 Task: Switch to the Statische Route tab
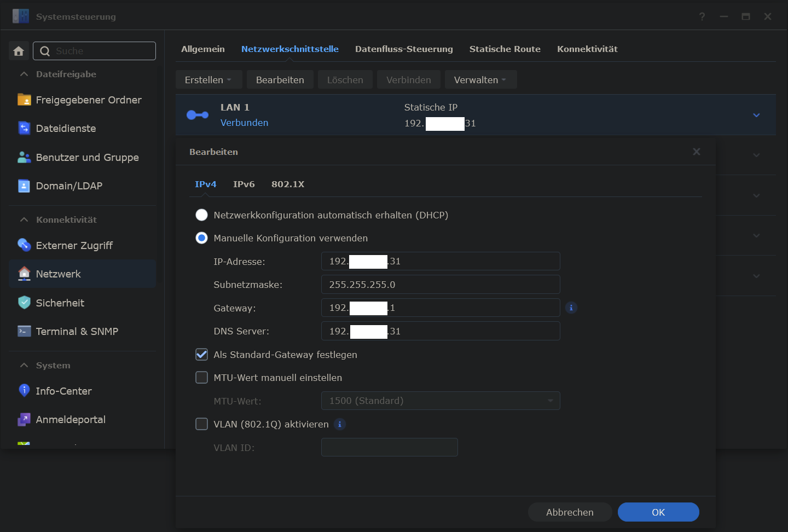pos(505,49)
